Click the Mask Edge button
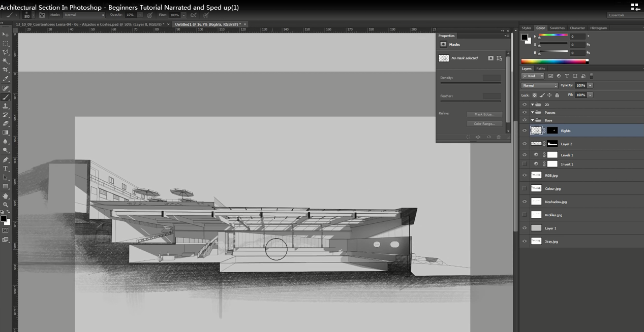 (484, 114)
